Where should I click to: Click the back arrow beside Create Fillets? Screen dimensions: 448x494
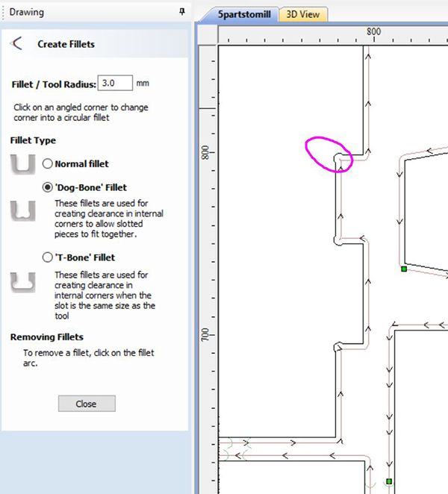[x=16, y=43]
